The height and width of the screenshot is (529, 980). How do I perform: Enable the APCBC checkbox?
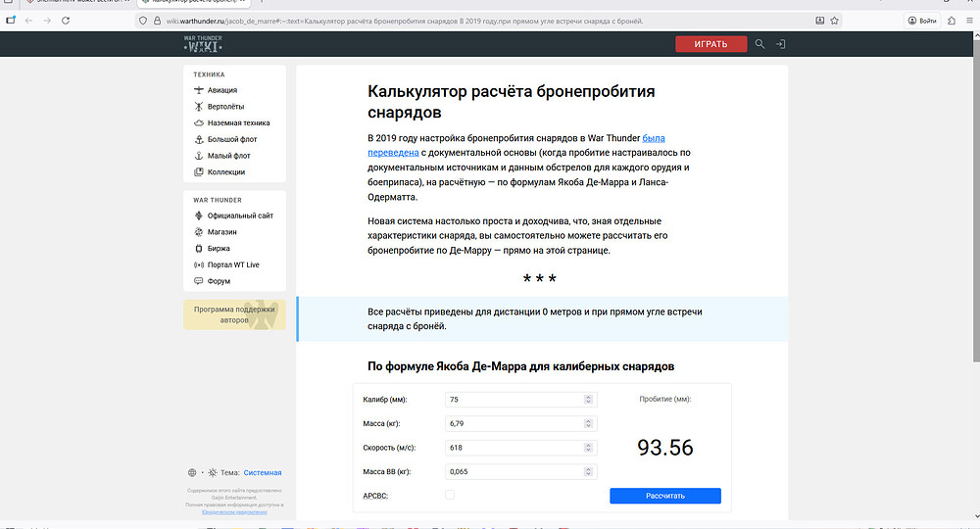tap(450, 495)
